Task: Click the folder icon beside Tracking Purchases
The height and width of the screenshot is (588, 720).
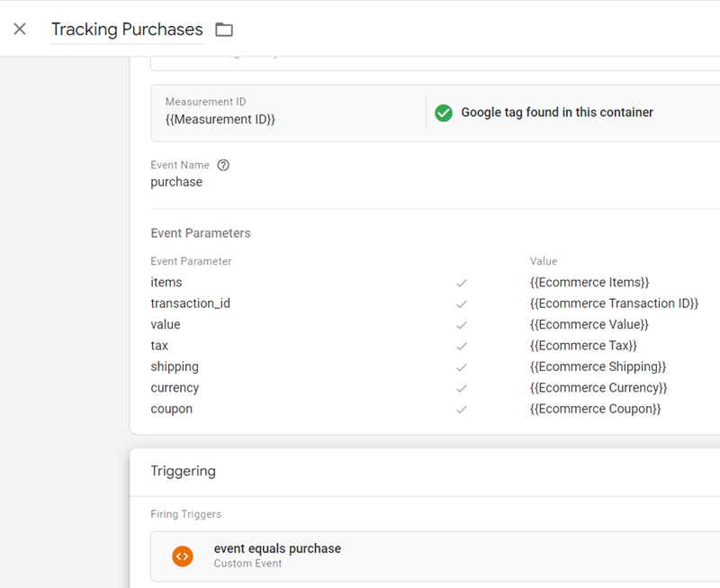Action: (223, 29)
